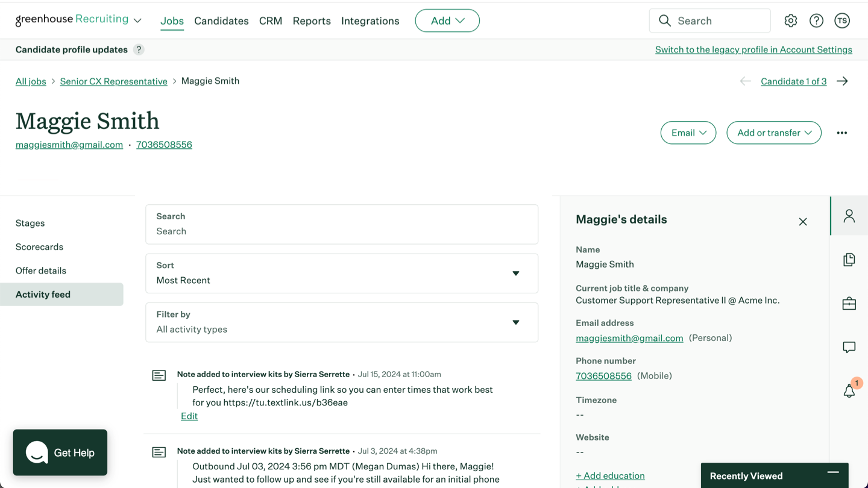The height and width of the screenshot is (488, 868).
Task: Select Scorecards in the left sidebar
Action: click(39, 247)
